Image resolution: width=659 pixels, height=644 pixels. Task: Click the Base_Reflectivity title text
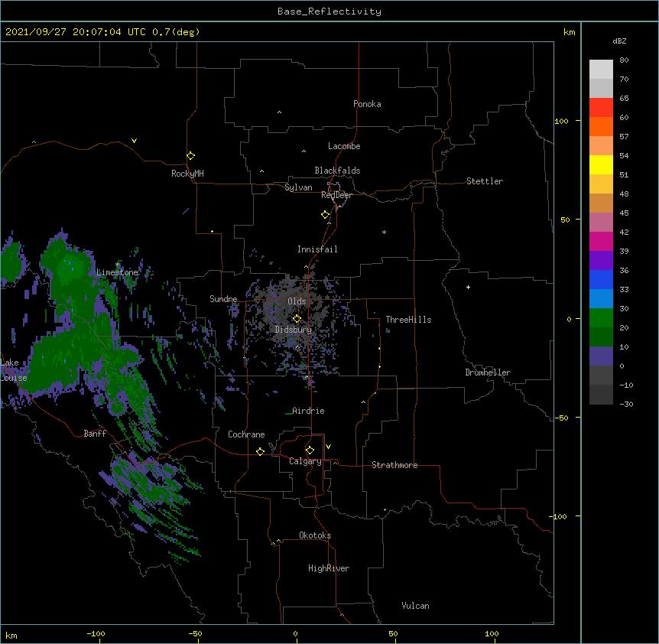tap(329, 11)
